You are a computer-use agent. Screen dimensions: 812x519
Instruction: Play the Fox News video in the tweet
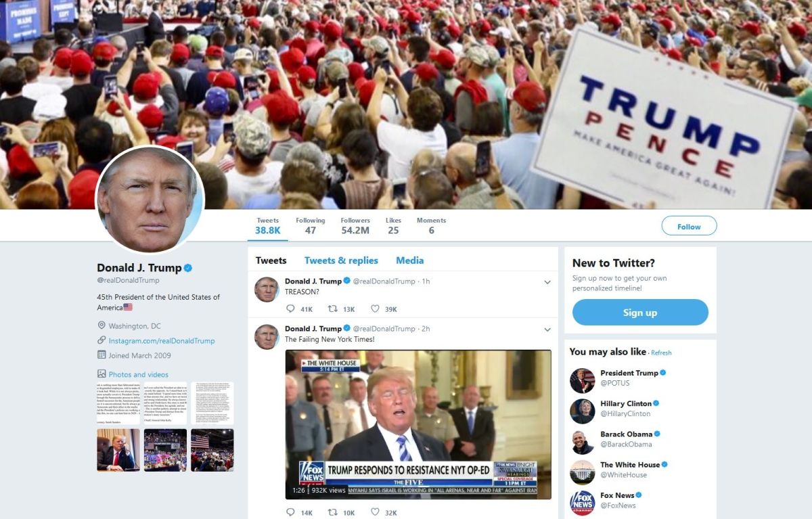(x=418, y=424)
